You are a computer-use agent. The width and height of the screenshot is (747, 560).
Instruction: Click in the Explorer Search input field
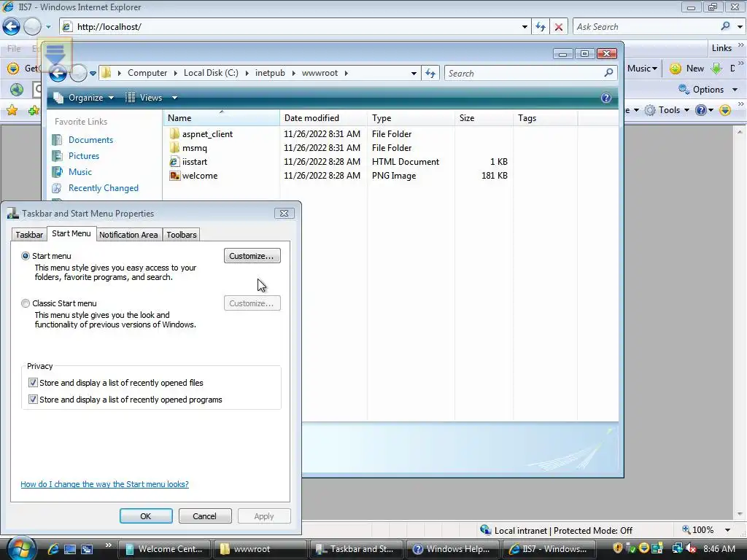tap(523, 74)
